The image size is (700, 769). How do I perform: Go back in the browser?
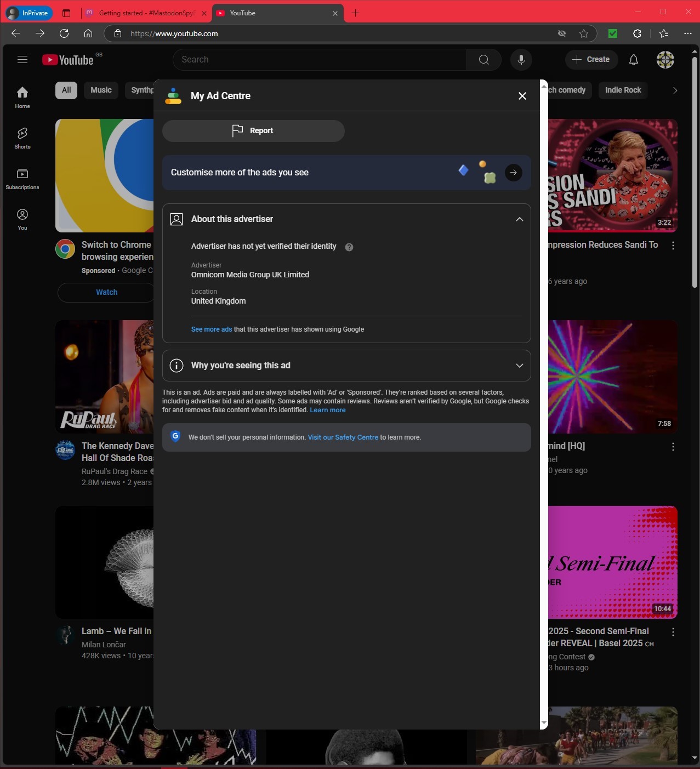pos(16,33)
